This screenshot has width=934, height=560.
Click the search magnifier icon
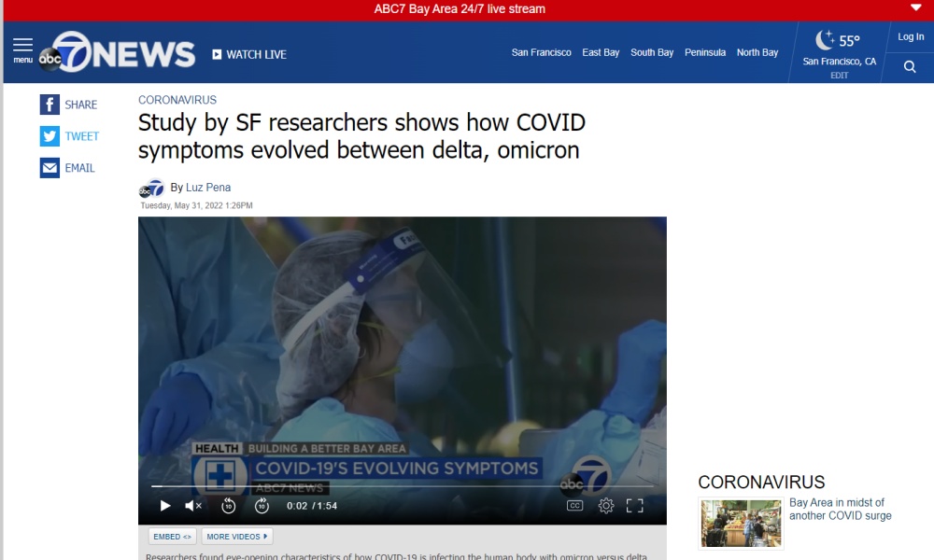[910, 67]
